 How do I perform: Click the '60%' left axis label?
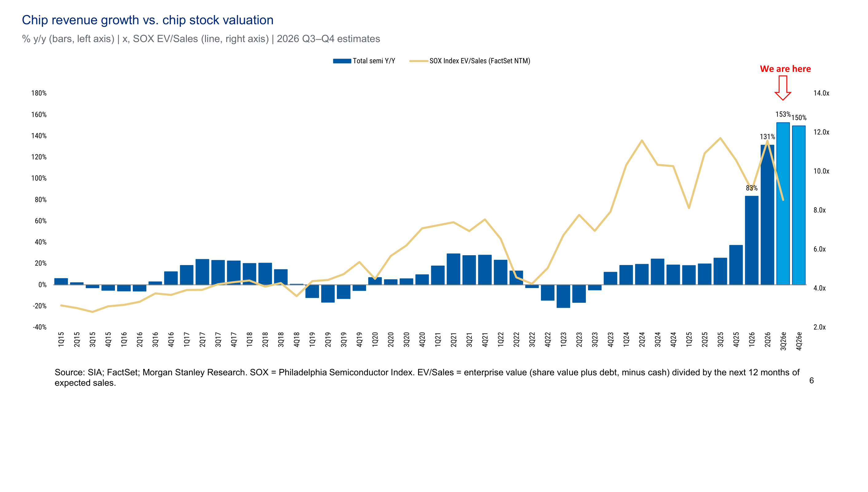click(x=41, y=221)
